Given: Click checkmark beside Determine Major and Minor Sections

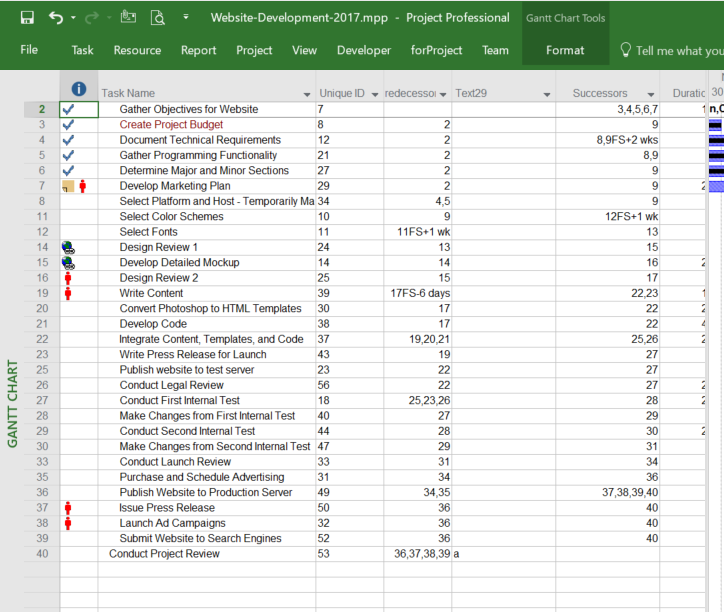Looking at the screenshot, I should (68, 171).
